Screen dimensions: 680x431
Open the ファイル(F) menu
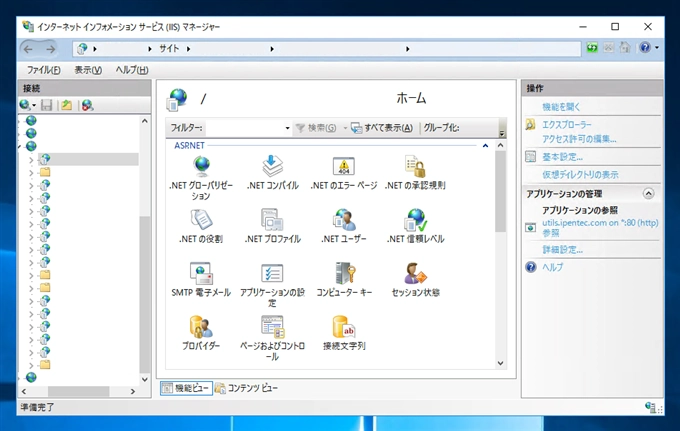coord(43,70)
